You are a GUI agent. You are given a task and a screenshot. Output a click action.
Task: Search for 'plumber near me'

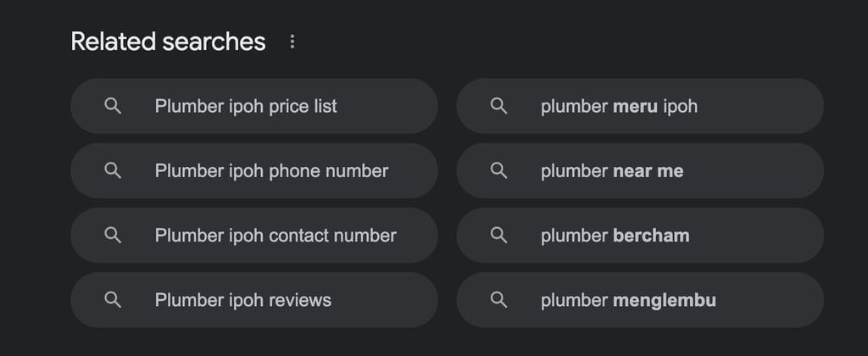[x=612, y=170]
